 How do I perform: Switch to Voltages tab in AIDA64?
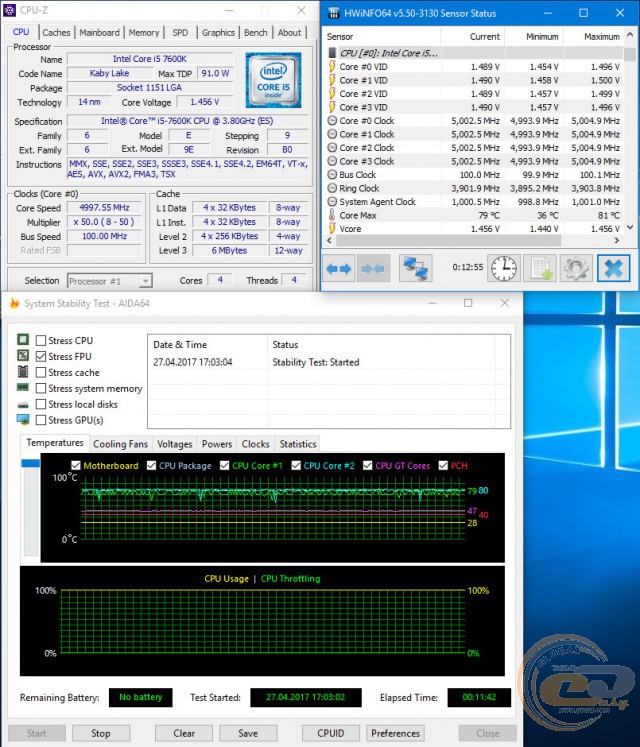click(174, 444)
